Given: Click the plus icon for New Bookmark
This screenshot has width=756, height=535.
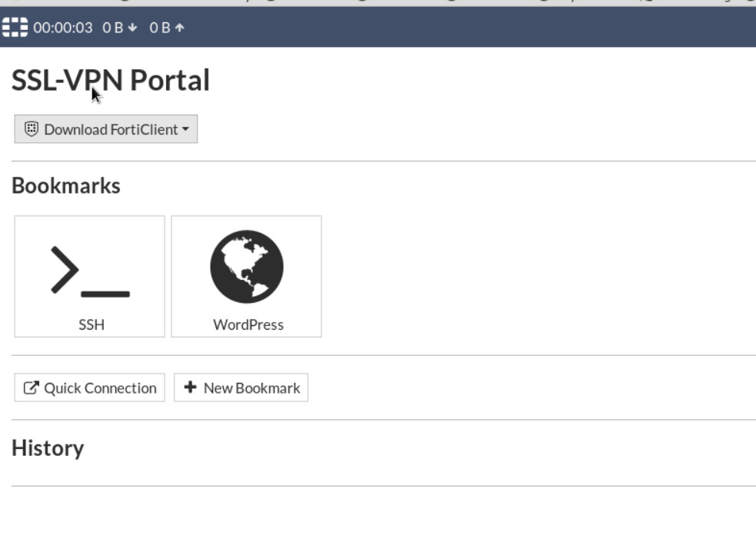Looking at the screenshot, I should pos(191,387).
